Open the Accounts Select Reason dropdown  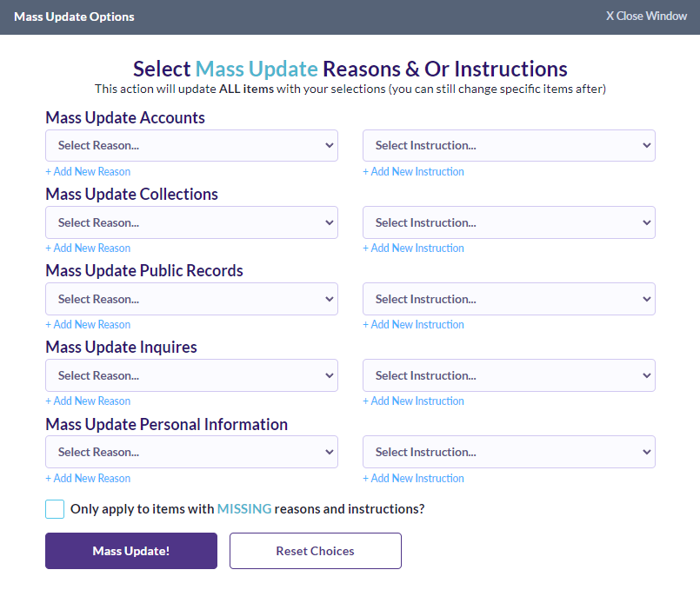click(x=191, y=146)
